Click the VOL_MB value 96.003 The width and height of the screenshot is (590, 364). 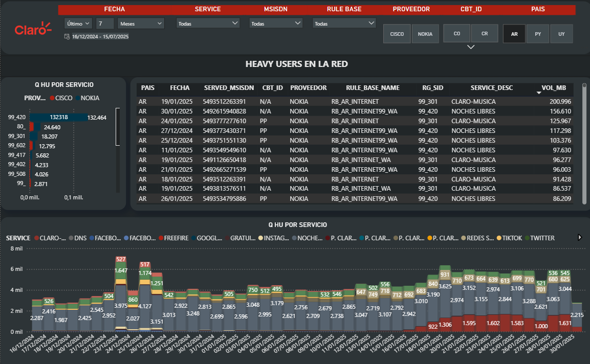562,170
